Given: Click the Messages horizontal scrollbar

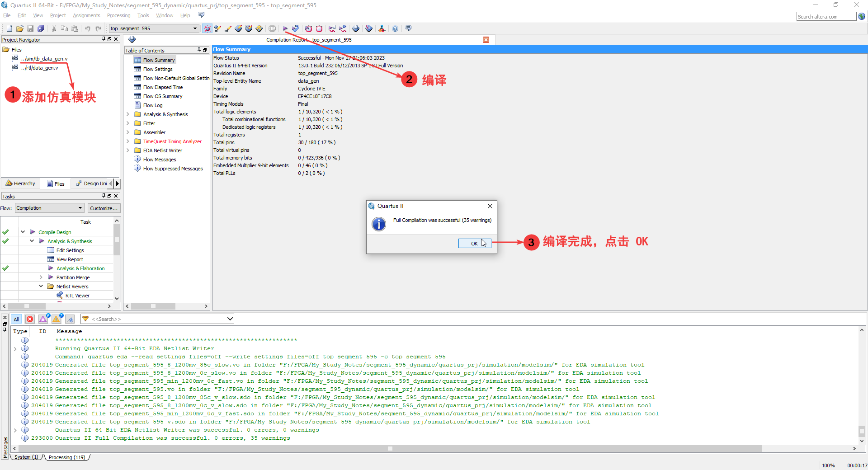Looking at the screenshot, I should click(x=389, y=449).
